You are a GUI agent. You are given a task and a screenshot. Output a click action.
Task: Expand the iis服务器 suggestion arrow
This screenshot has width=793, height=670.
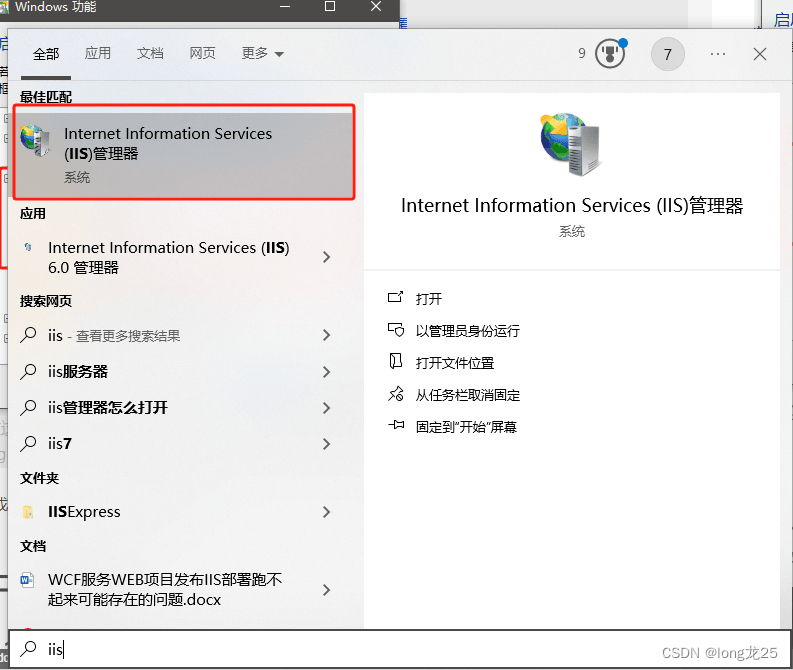pos(327,372)
